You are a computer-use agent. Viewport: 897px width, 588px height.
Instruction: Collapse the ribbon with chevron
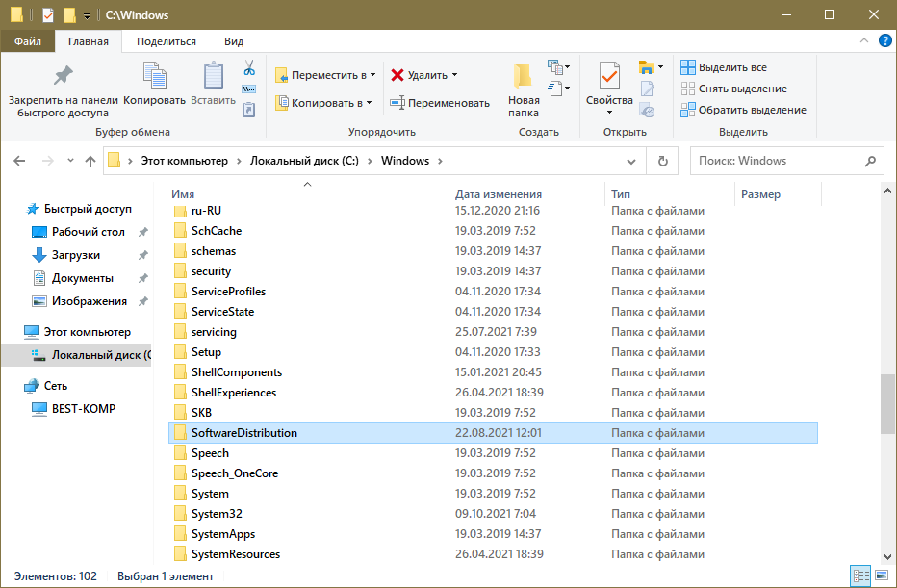[x=863, y=42]
